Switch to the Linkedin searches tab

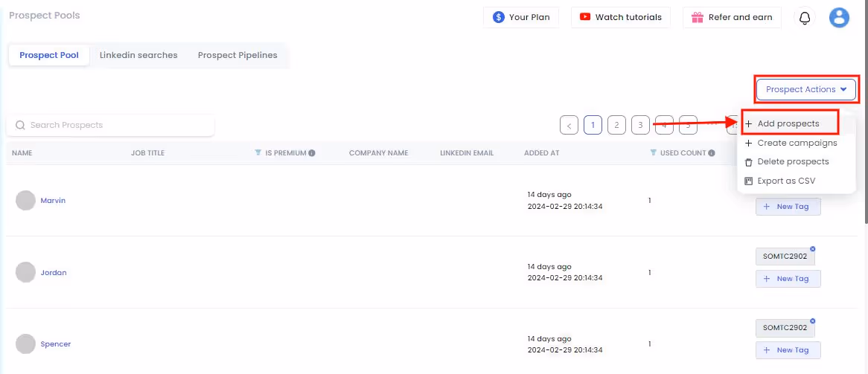pos(138,55)
